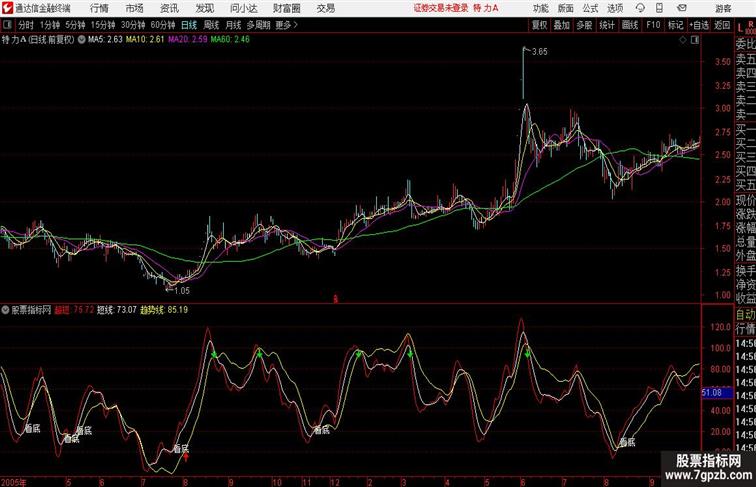Open the 市场 menu
The width and height of the screenshot is (756, 487).
pyautogui.click(x=135, y=8)
